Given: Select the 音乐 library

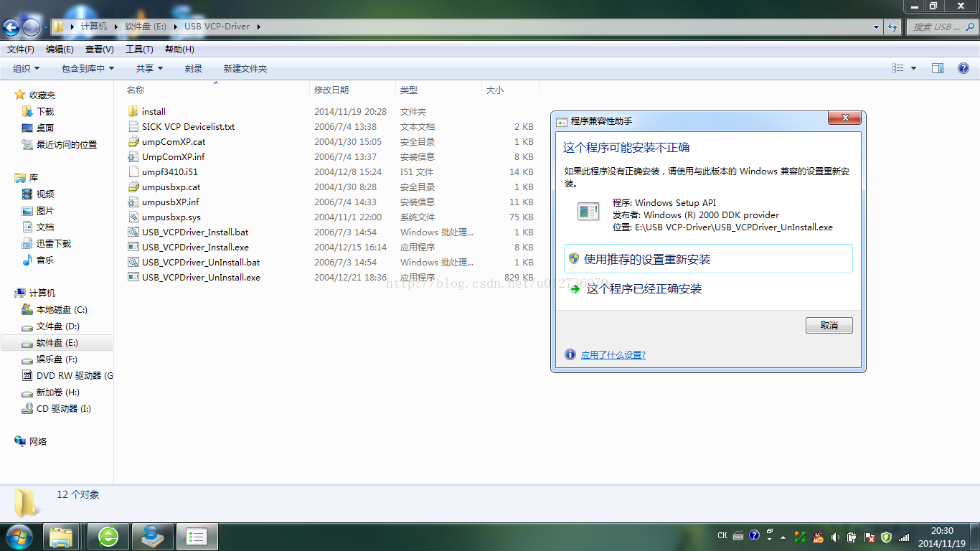Looking at the screenshot, I should pos(45,260).
